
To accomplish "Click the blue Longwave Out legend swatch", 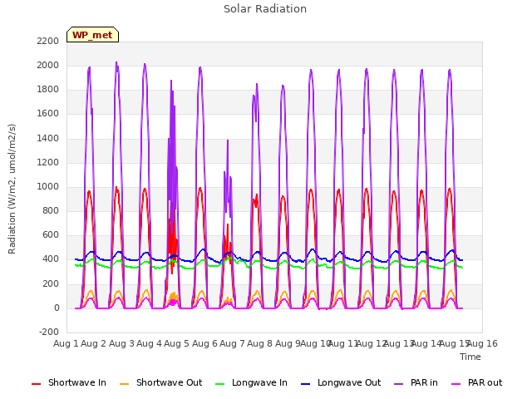I will coord(305,384).
